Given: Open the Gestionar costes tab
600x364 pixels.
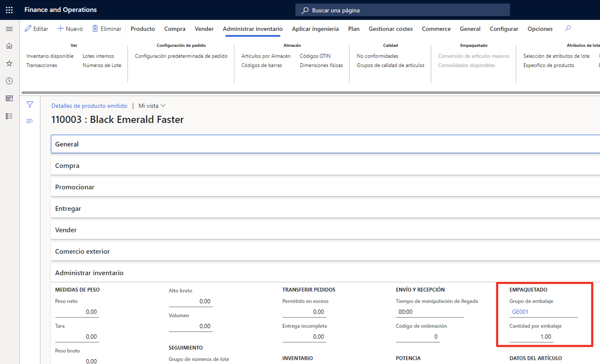Looking at the screenshot, I should pos(391,29).
